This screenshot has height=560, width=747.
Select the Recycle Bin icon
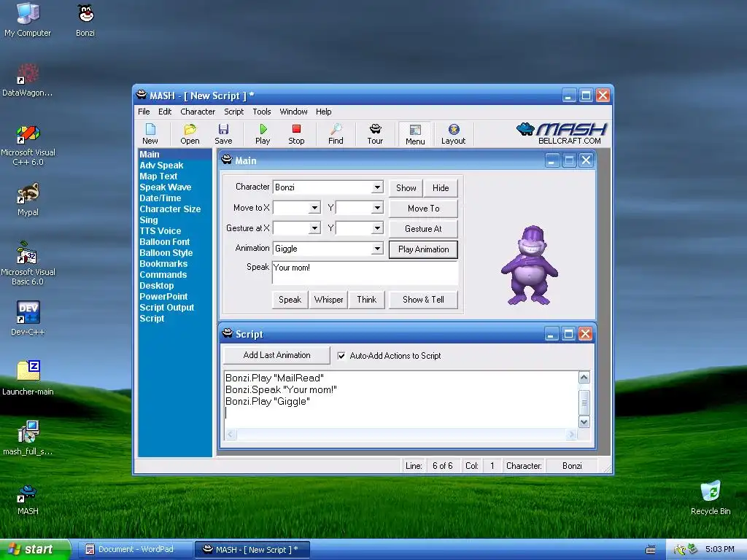pos(711,497)
